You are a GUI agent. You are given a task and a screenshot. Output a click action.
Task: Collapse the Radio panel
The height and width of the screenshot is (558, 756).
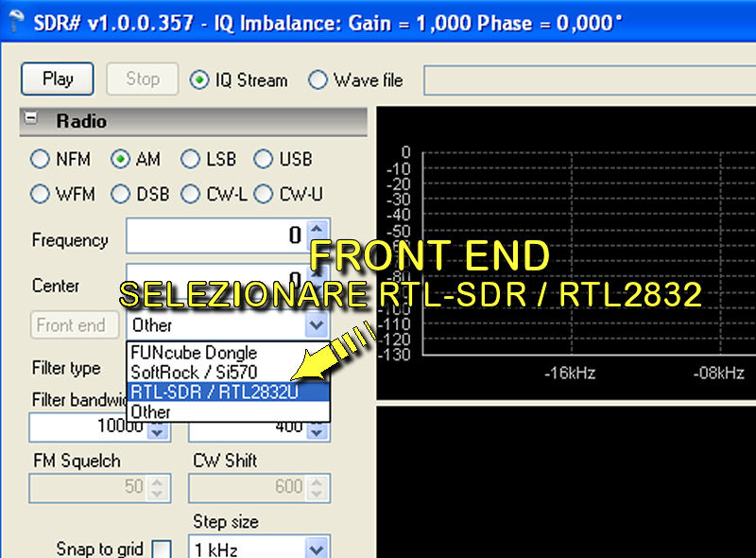tap(31, 118)
